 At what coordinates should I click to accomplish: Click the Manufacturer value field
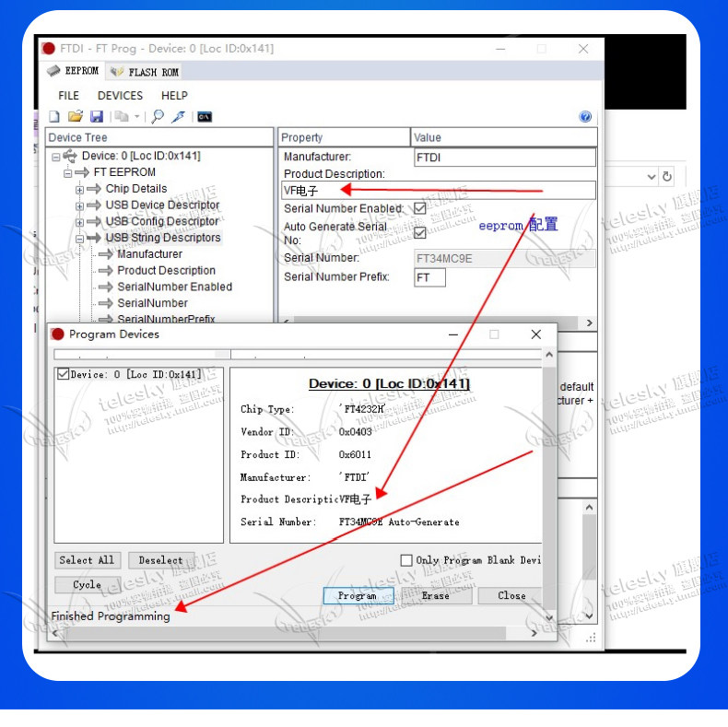tap(505, 158)
